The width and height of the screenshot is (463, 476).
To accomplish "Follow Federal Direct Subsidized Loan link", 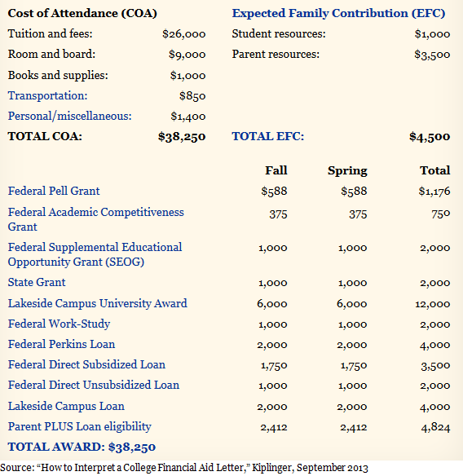I will click(x=86, y=364).
